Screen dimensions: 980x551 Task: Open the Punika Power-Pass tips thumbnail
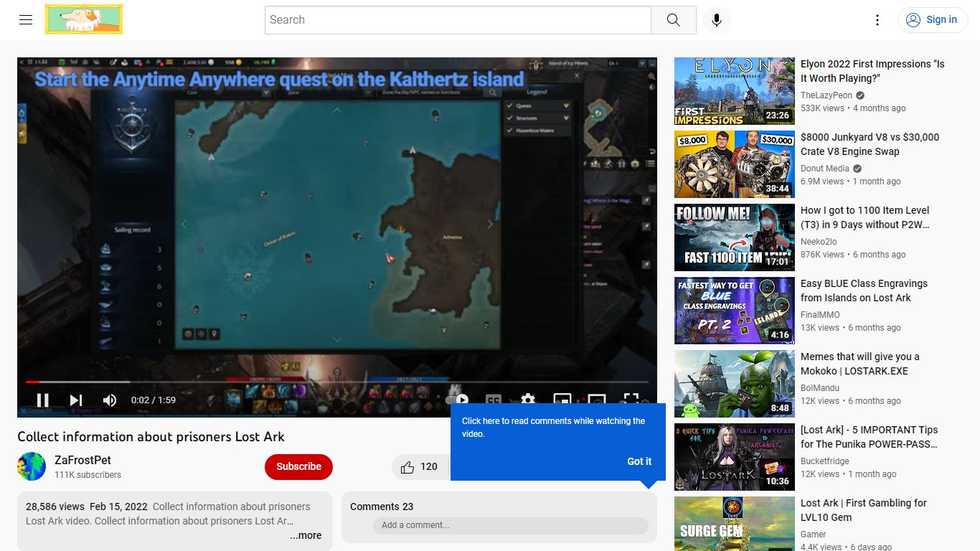(x=735, y=457)
